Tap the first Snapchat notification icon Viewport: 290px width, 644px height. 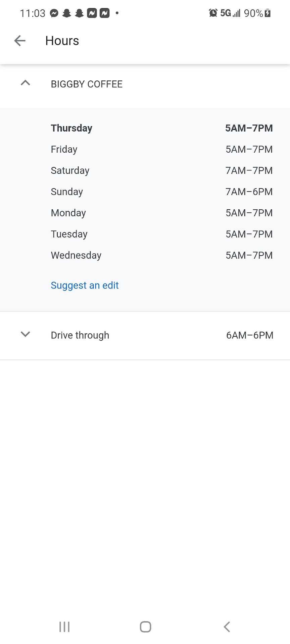[x=67, y=13]
